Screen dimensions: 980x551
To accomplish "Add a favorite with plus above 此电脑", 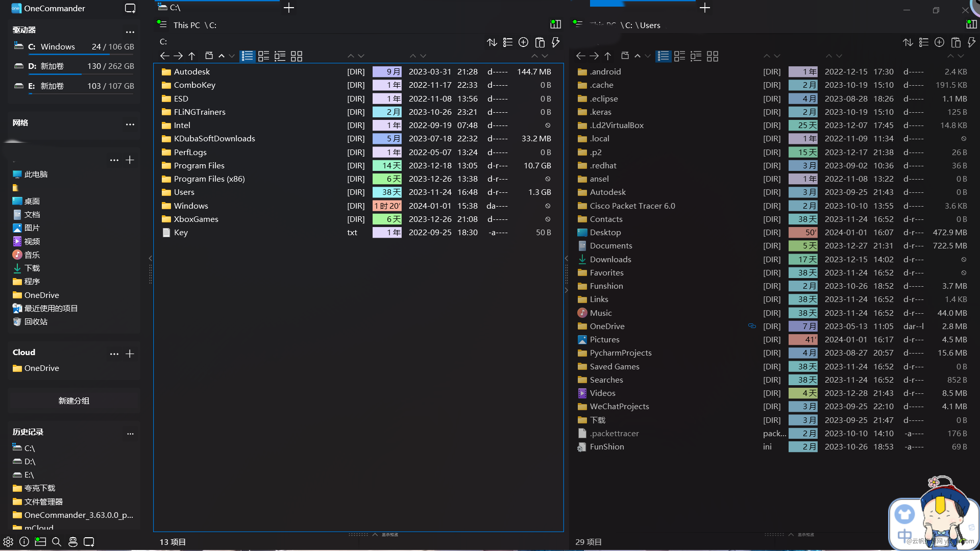I will [130, 160].
